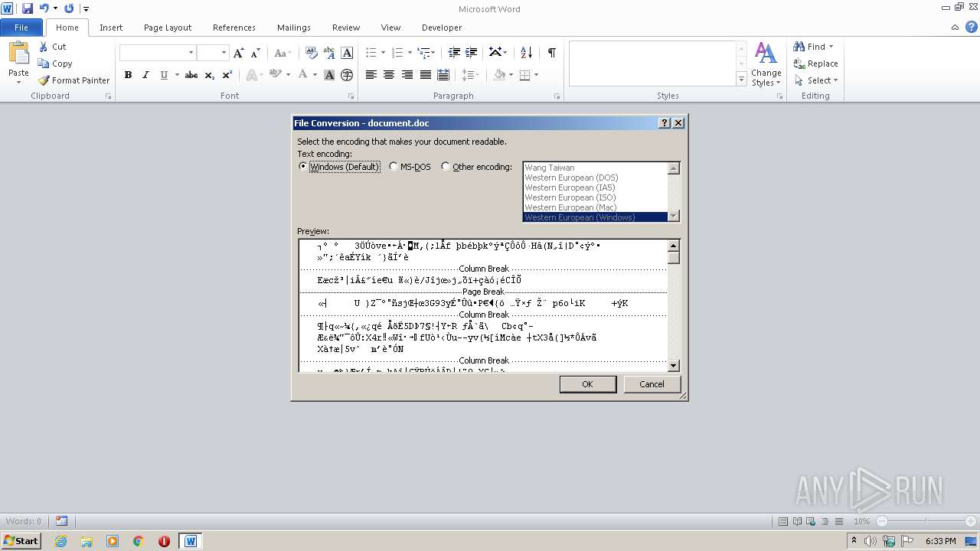This screenshot has width=980, height=551.
Task: Switch to the Mailings tab
Action: click(x=294, y=28)
